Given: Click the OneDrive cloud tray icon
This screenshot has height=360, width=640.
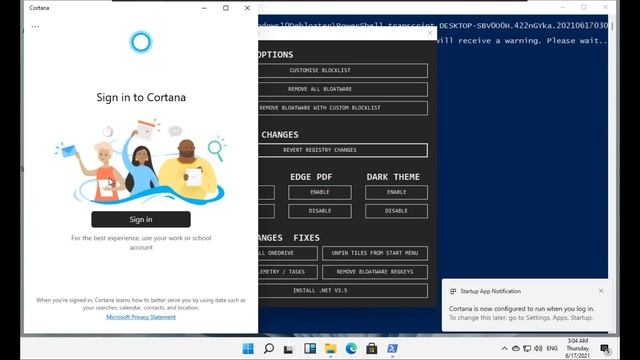Looking at the screenshot, I should pos(516,349).
